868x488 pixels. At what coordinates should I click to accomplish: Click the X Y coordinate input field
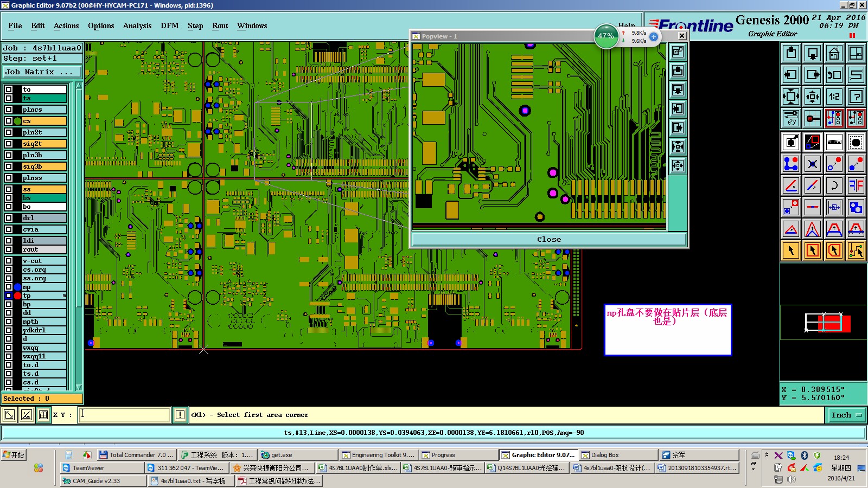pos(124,415)
